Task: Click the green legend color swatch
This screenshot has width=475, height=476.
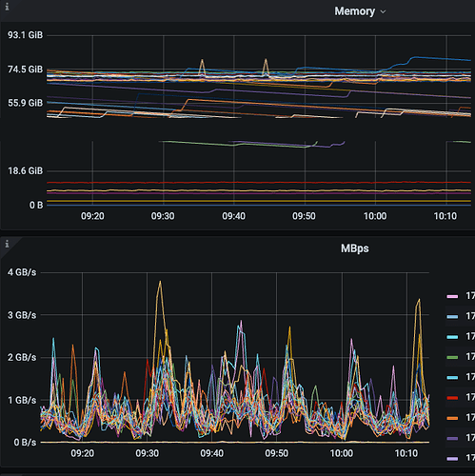Action: pyautogui.click(x=452, y=357)
